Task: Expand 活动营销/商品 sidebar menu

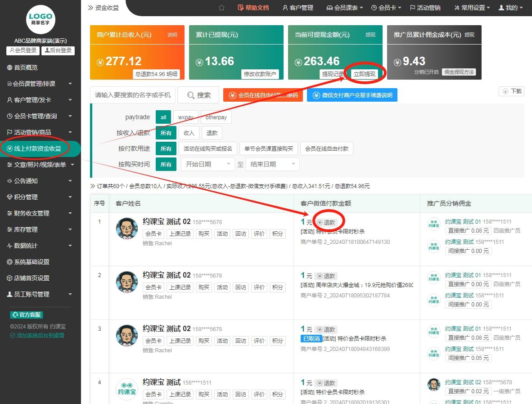Action: pyautogui.click(x=41, y=132)
